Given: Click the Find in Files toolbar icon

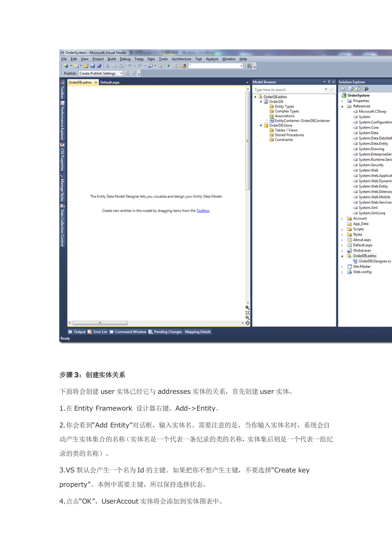Looking at the screenshot, I should [x=184, y=66].
